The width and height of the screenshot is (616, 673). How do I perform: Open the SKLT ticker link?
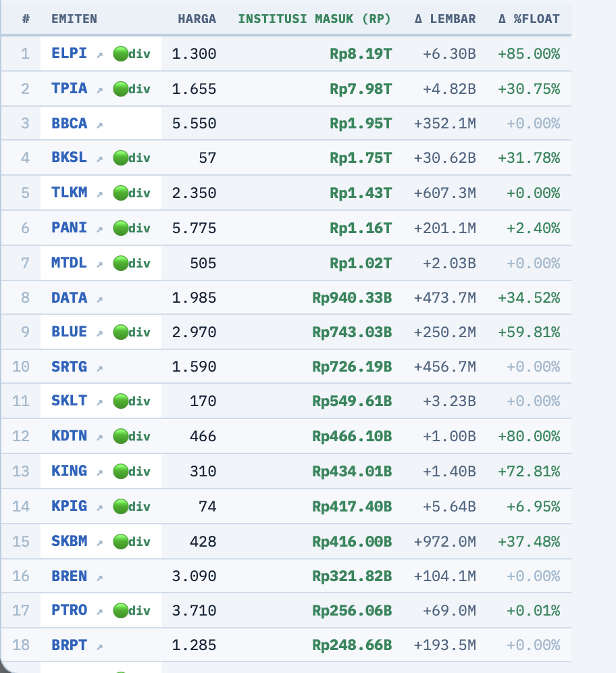click(x=69, y=401)
